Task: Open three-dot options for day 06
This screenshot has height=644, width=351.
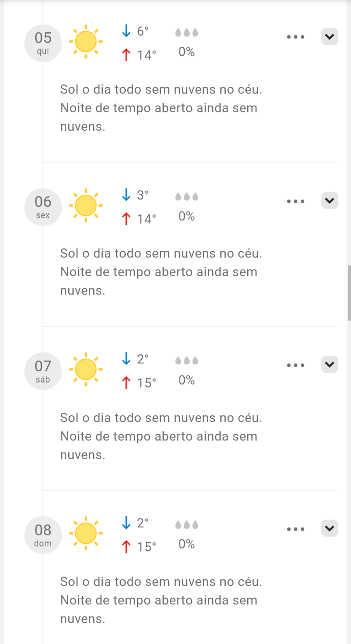Action: coord(295,201)
